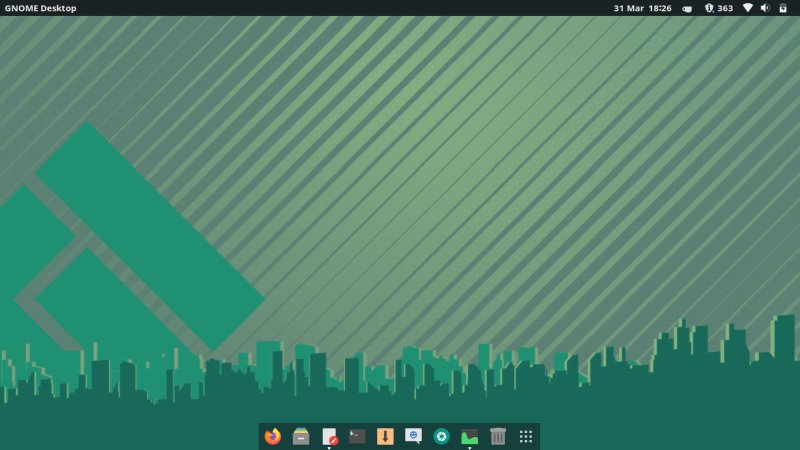This screenshot has width=800, height=450.
Task: Open the volume speaker indicator
Action: pos(765,8)
